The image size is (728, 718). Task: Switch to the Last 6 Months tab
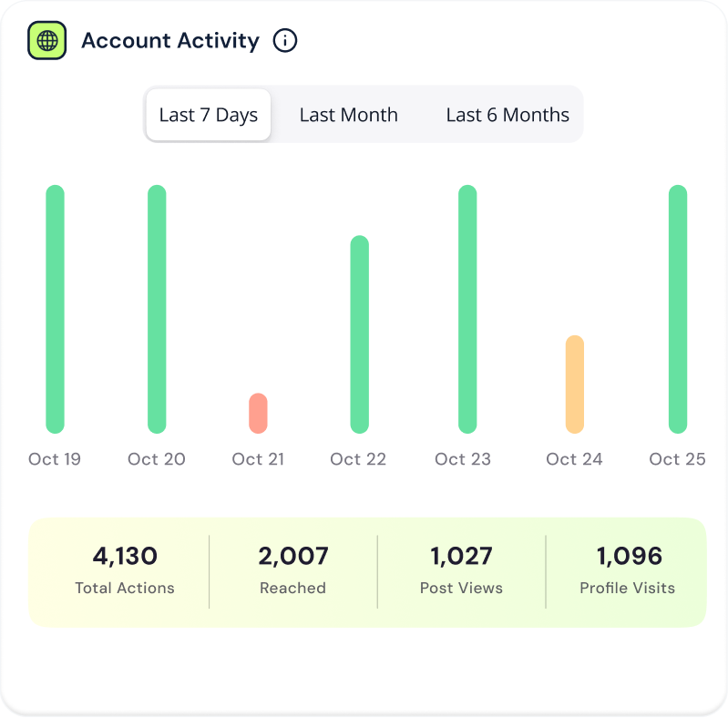pyautogui.click(x=508, y=115)
